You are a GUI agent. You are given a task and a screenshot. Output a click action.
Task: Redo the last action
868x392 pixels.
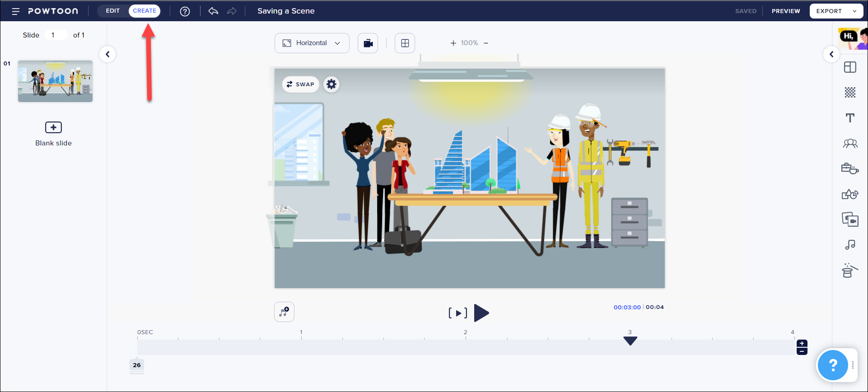(232, 11)
